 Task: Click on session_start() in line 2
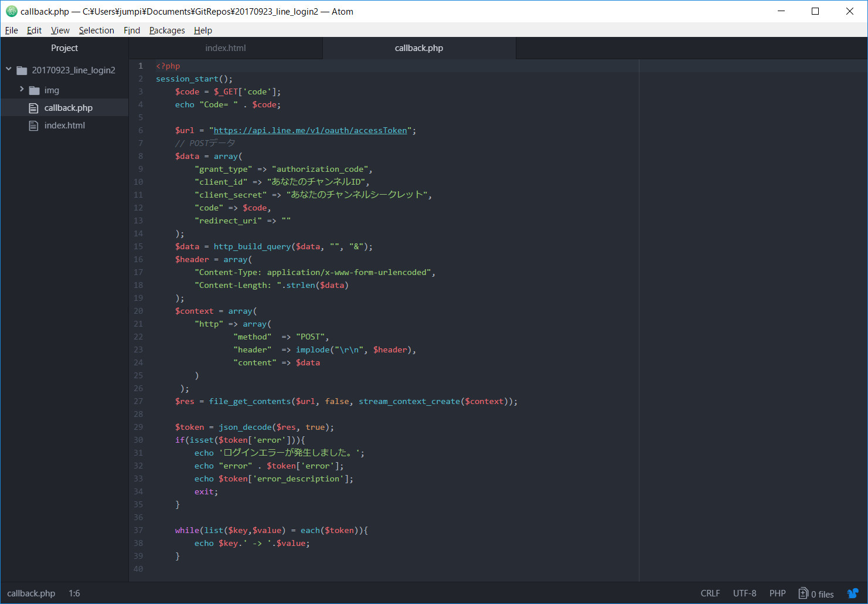click(194, 79)
